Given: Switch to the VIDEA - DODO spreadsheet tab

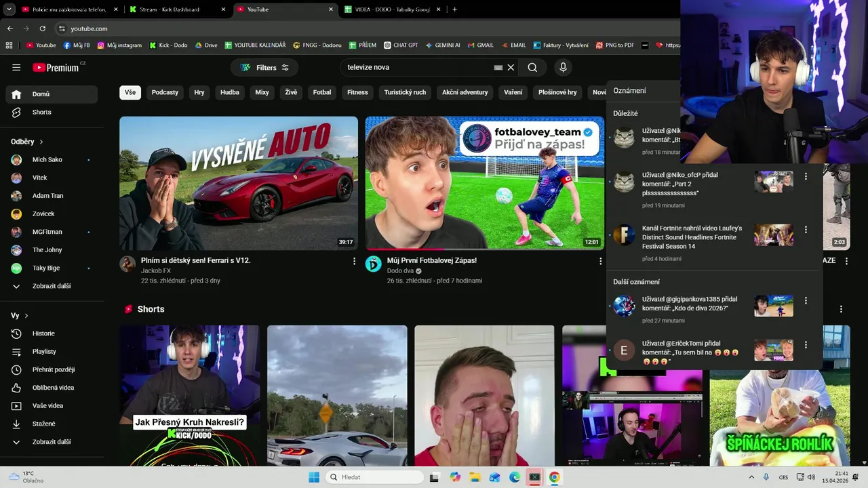Looking at the screenshot, I should click(x=393, y=9).
